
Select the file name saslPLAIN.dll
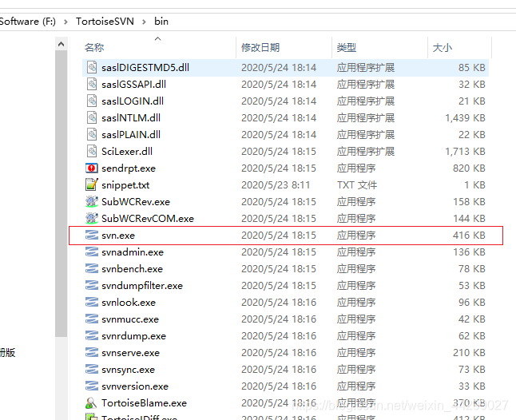(131, 134)
